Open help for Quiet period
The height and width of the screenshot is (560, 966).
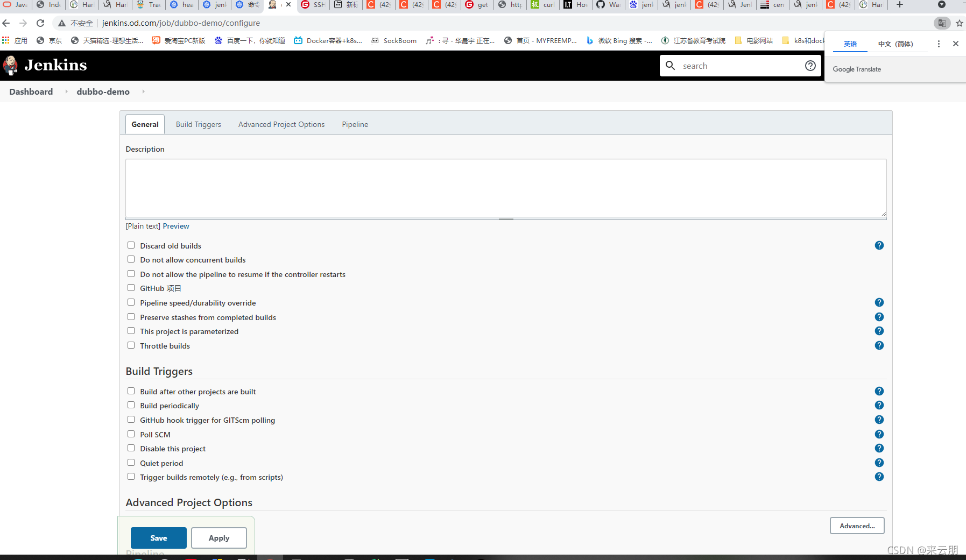pos(879,463)
